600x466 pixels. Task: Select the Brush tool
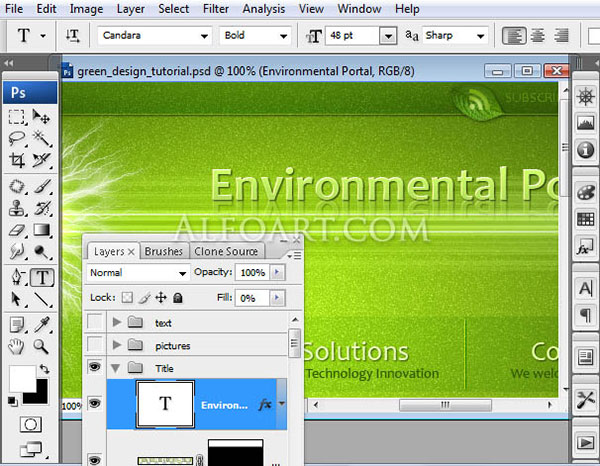pos(41,187)
